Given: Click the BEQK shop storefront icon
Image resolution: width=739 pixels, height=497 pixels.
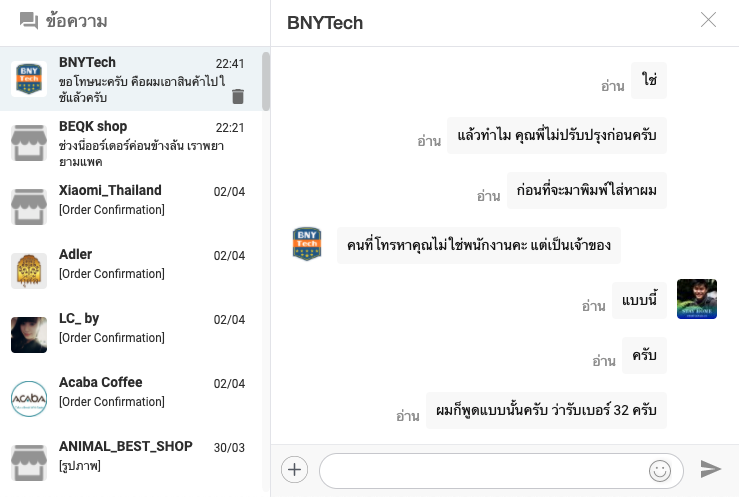Looking at the screenshot, I should [29, 143].
